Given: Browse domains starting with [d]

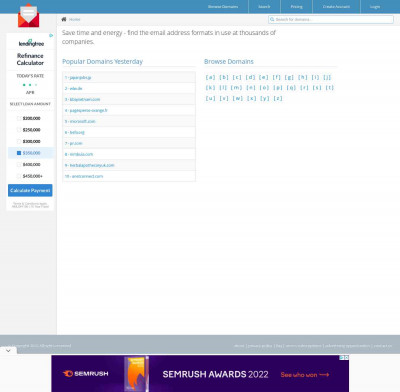Looking at the screenshot, I should pos(250,77).
